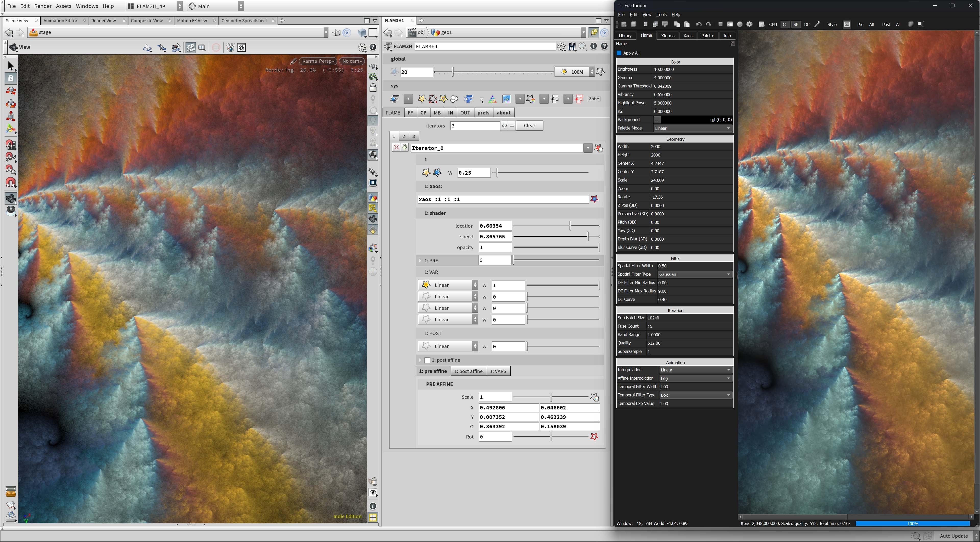Click the wrench icon in Fractorium's toolbar
The width and height of the screenshot is (980, 542).
817,24
